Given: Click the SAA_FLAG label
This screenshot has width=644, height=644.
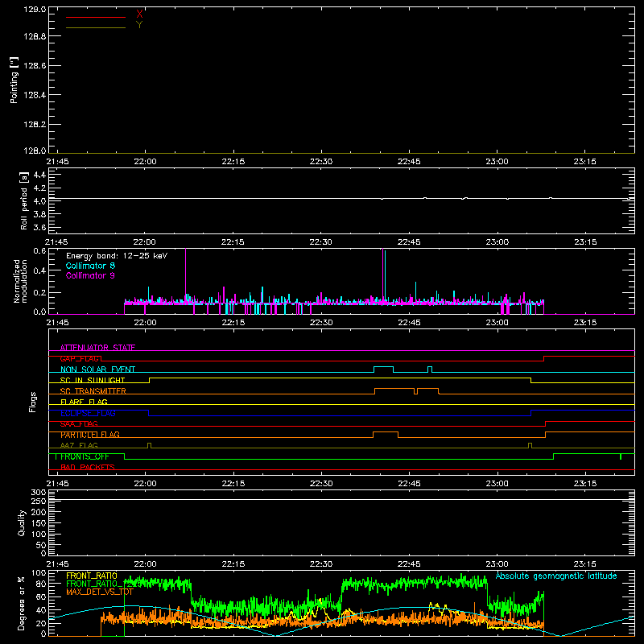Looking at the screenshot, I should [x=79, y=423].
